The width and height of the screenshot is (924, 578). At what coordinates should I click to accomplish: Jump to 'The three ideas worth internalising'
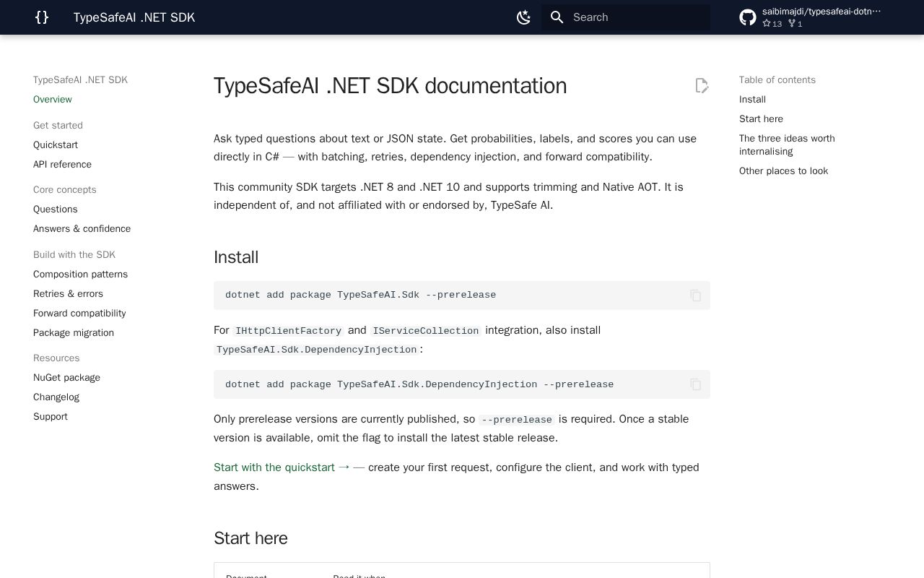[x=787, y=145]
